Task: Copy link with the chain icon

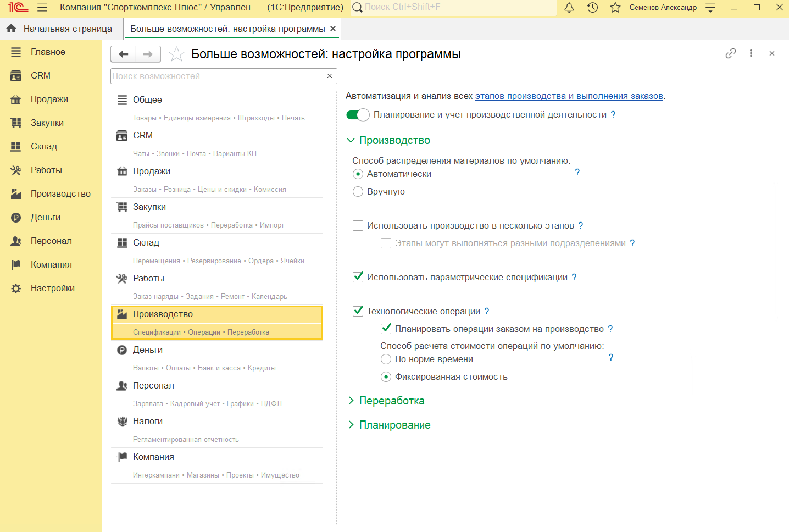Action: click(730, 53)
